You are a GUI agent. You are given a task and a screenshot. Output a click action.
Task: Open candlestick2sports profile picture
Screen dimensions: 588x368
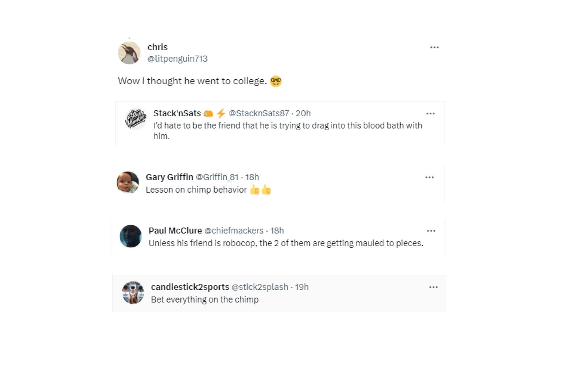coord(133,293)
